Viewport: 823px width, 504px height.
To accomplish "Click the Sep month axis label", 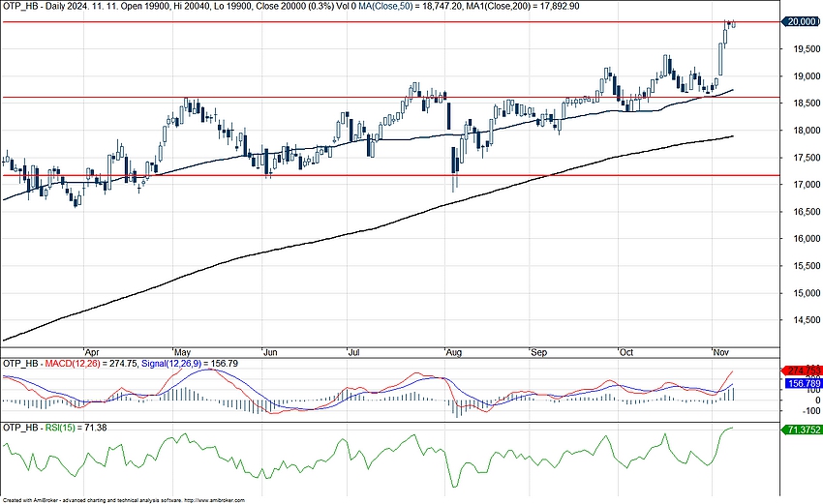I will pos(539,352).
